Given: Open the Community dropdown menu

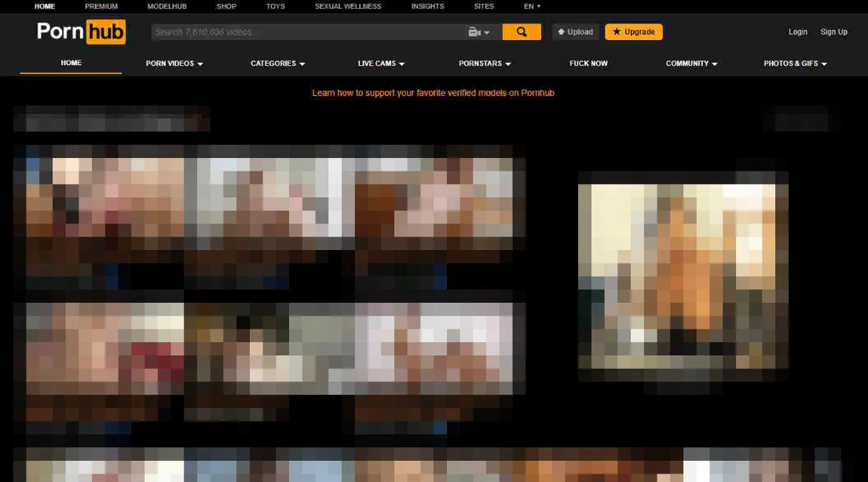Looking at the screenshot, I should 691,64.
